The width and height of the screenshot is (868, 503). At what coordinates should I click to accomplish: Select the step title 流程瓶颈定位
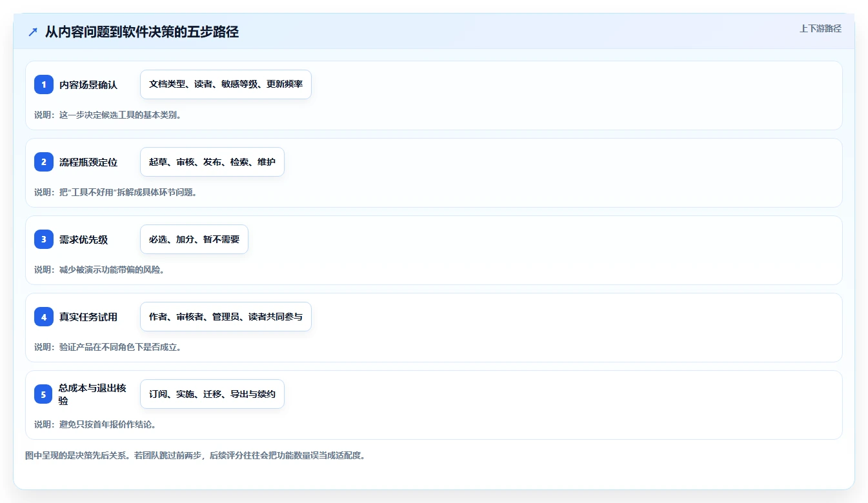[88, 162]
